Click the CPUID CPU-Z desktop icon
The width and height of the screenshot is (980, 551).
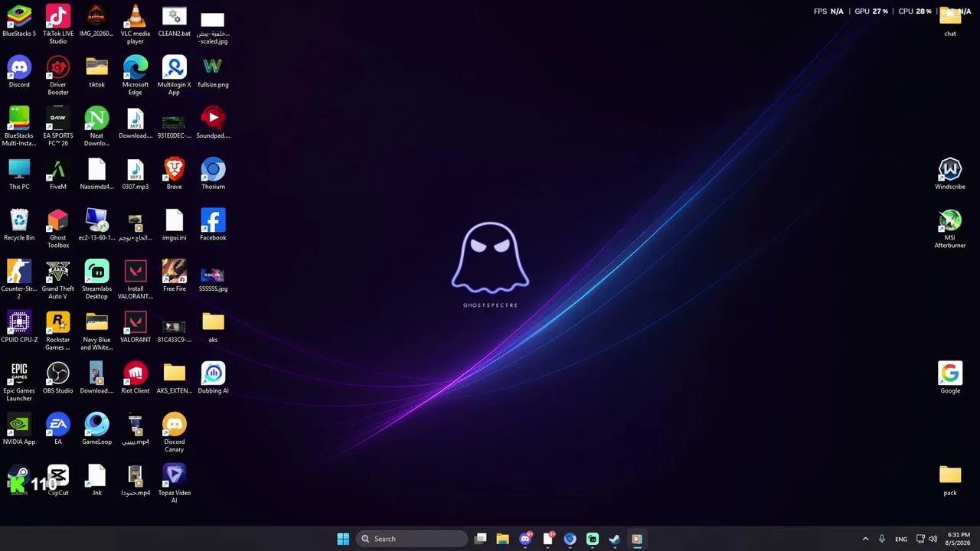[19, 328]
